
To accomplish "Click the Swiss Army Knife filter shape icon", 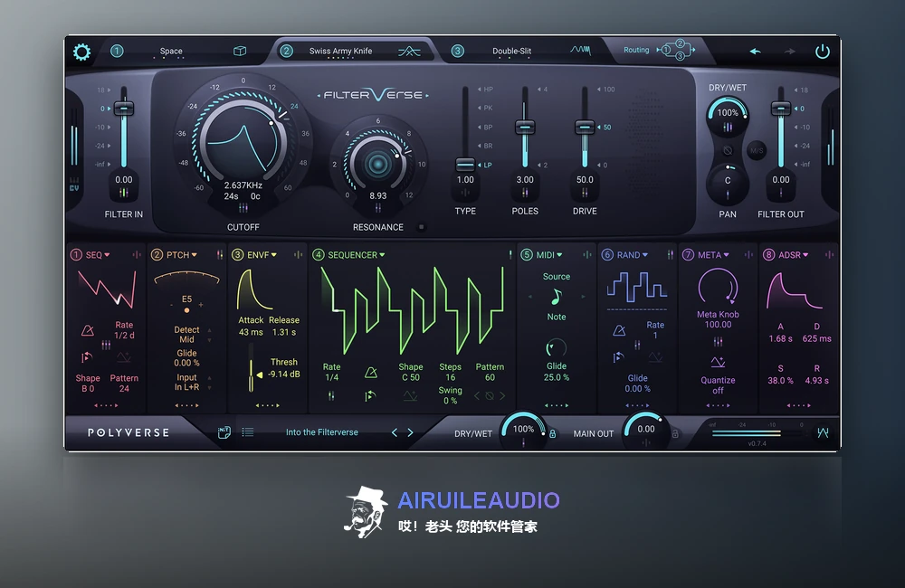I will [x=409, y=52].
